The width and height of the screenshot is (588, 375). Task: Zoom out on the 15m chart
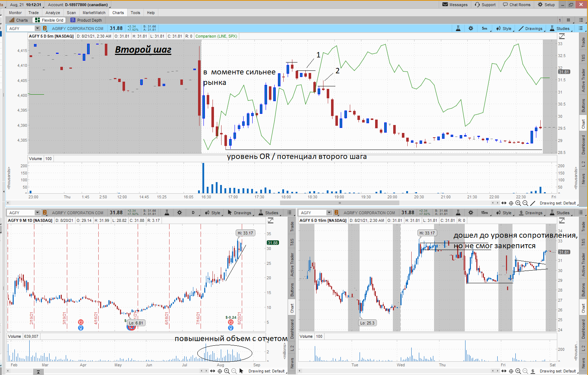coord(525,371)
